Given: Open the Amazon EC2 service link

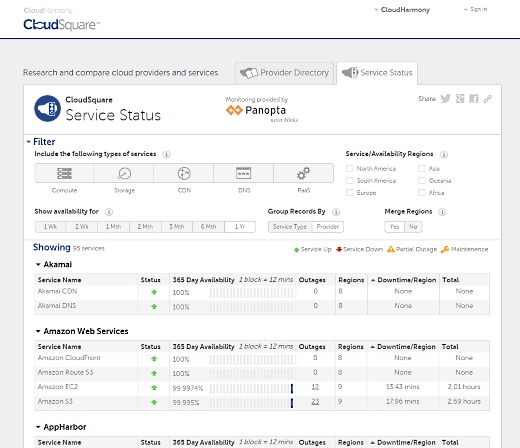Looking at the screenshot, I should pyautogui.click(x=58, y=387).
